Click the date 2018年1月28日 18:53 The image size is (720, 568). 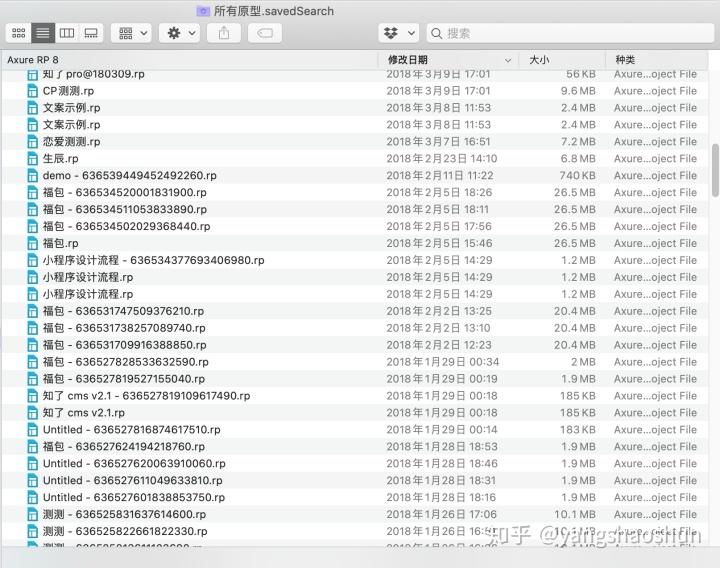[x=442, y=446]
